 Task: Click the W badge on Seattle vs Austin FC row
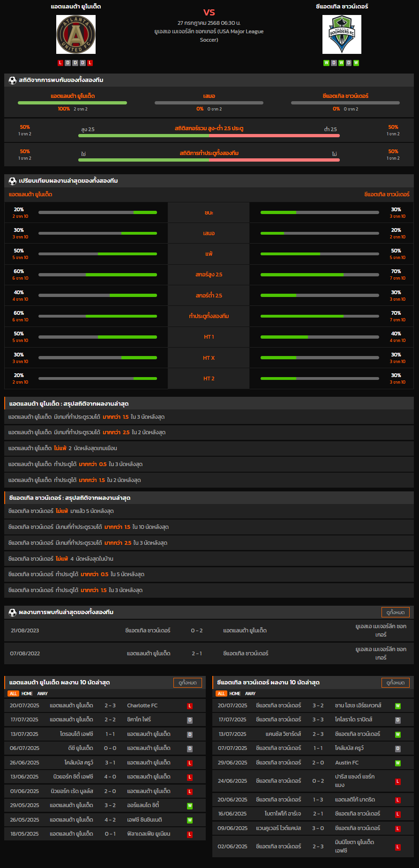point(398,763)
